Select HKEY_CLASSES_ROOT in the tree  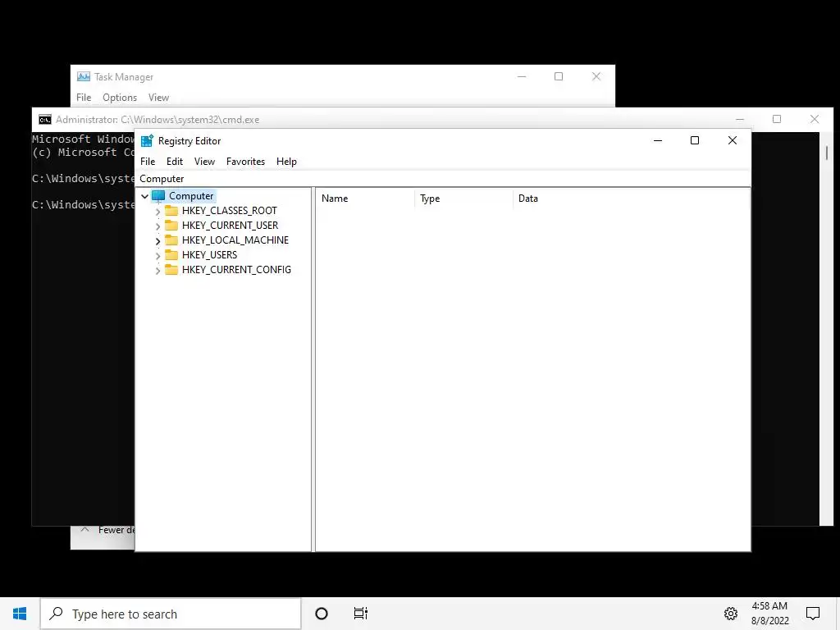[x=230, y=211]
